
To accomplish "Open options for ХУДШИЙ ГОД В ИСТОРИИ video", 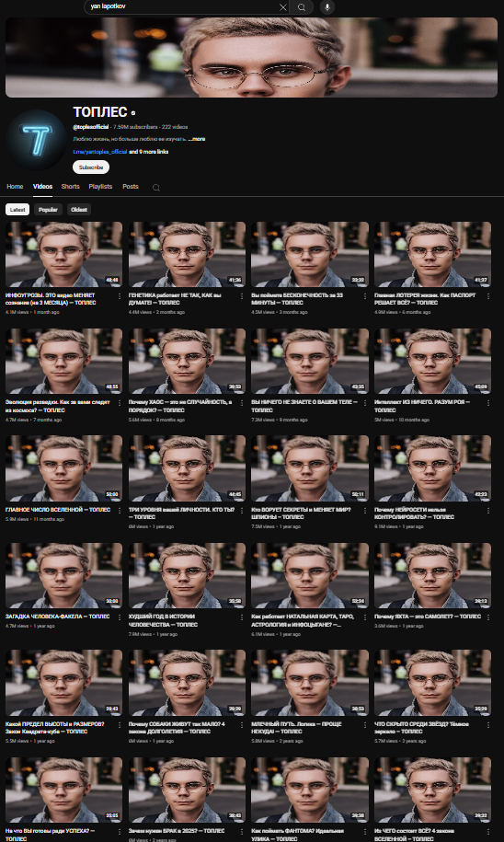I will click(242, 617).
